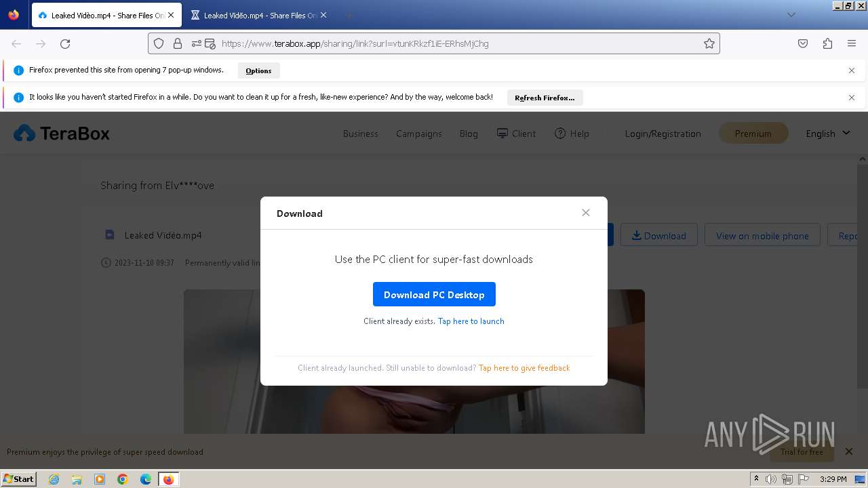This screenshot has height=488, width=868.
Task: Click Download PC Desktop button
Action: coord(434,294)
